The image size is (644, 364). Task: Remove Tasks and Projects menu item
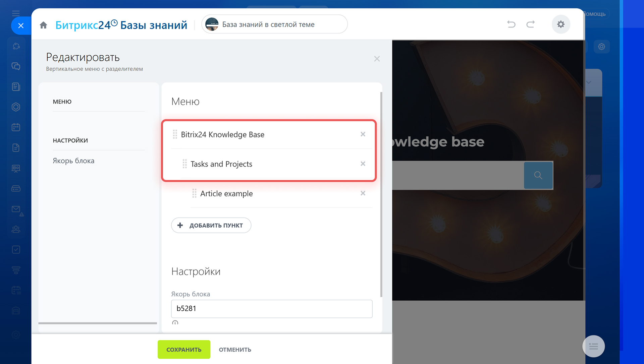tap(363, 164)
